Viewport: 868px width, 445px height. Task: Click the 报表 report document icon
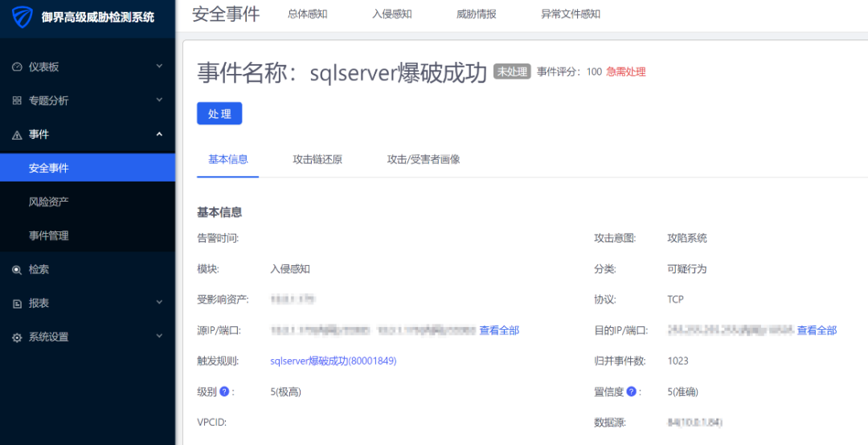tap(17, 304)
